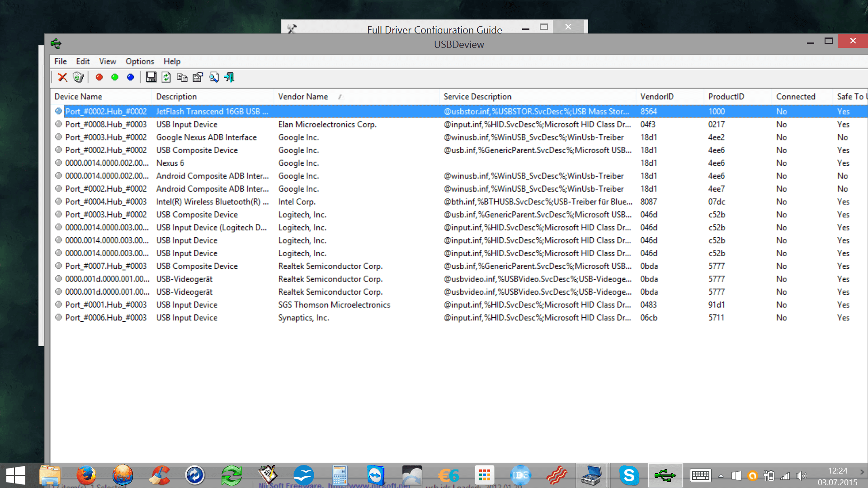Image resolution: width=868 pixels, height=488 pixels.
Task: Click the magnifier find toolbar icon
Action: coord(214,77)
